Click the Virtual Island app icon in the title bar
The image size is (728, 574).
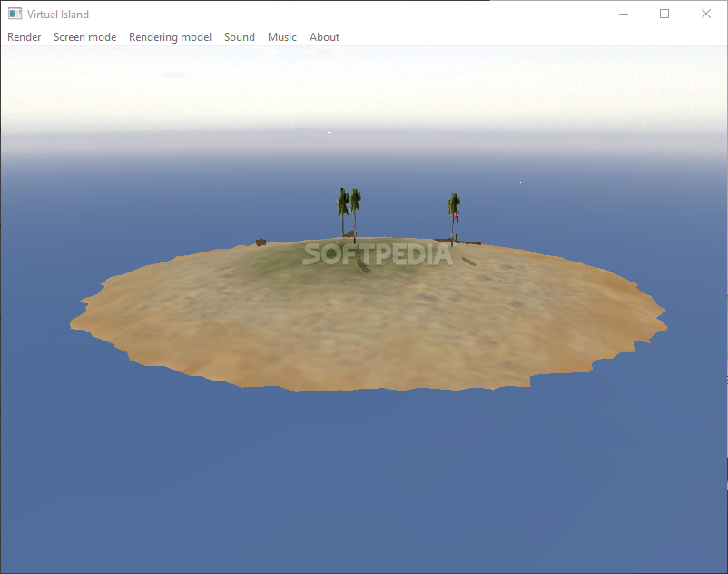[x=15, y=14]
